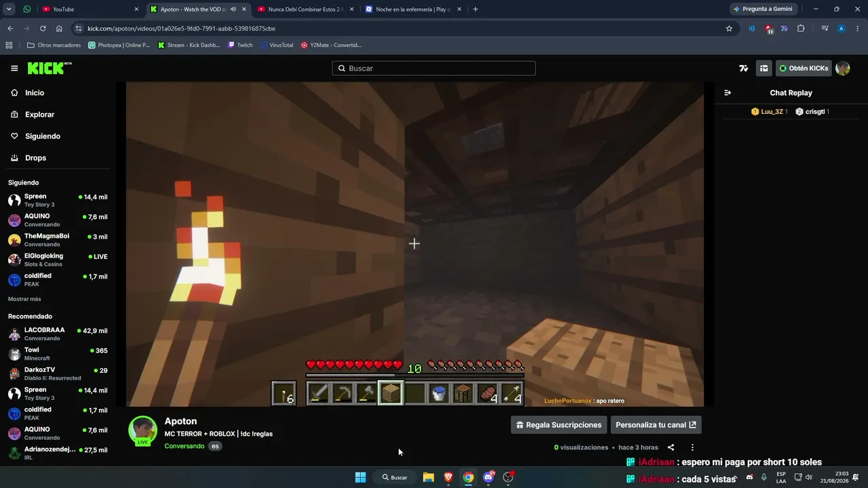Image resolution: width=868 pixels, height=488 pixels.
Task: Go to Kick home via the KICK logo
Action: [49, 68]
